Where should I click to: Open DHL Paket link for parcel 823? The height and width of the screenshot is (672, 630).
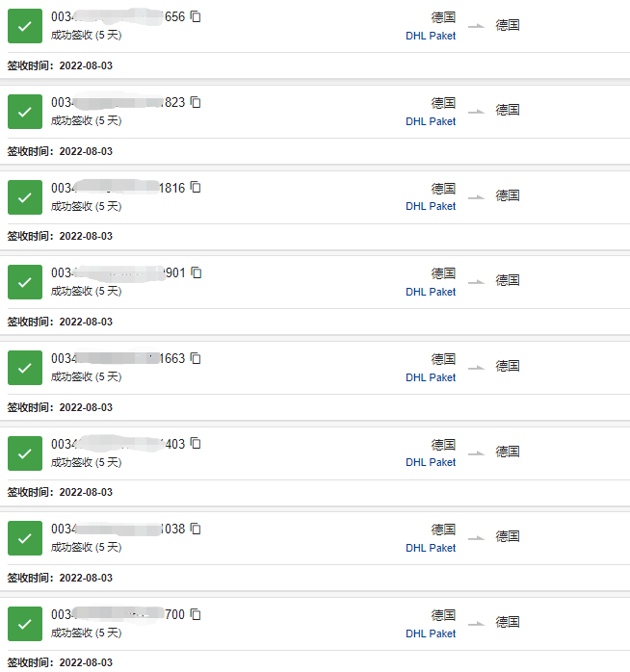pos(431,121)
